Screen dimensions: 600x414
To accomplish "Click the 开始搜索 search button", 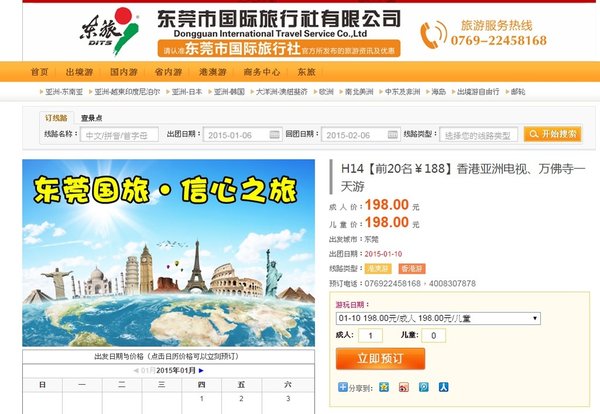I will pyautogui.click(x=553, y=134).
